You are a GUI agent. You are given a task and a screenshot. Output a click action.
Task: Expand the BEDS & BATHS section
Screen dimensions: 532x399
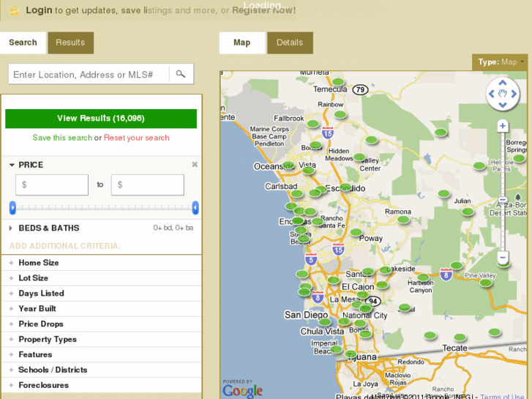coord(10,228)
